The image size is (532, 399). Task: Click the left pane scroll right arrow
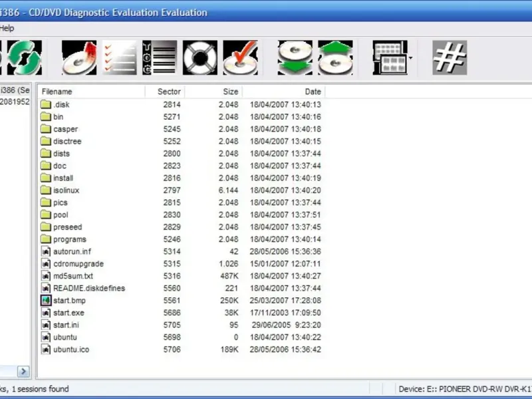(x=23, y=371)
